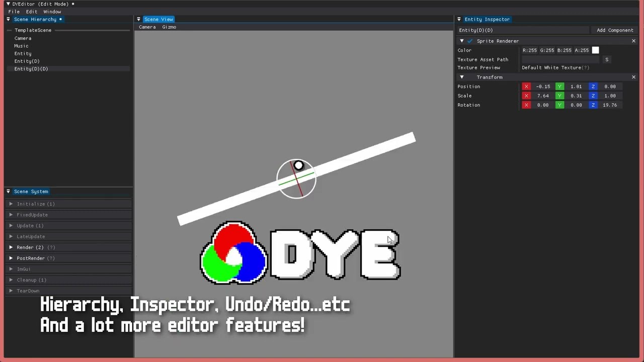Select the Scene Hierarchy tab
This screenshot has height=362, width=644.
[38, 19]
